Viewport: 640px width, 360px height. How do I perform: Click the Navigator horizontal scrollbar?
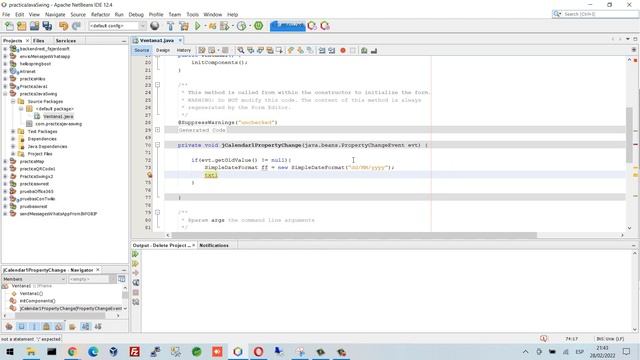coord(60,316)
